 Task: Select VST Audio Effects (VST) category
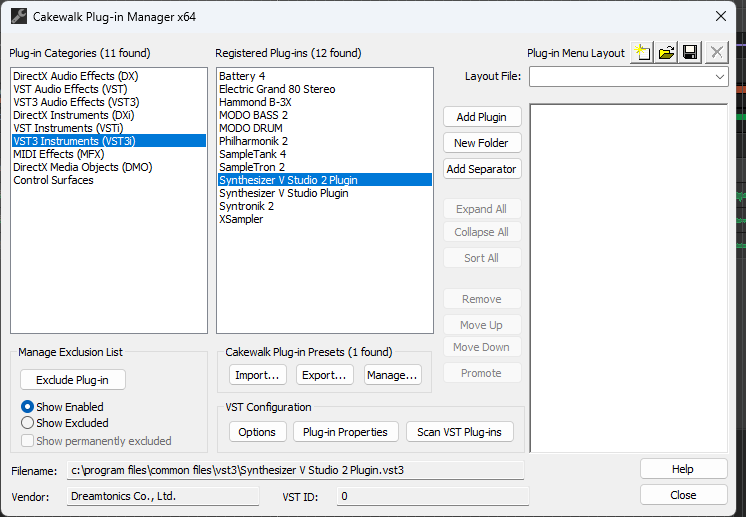(x=108, y=89)
